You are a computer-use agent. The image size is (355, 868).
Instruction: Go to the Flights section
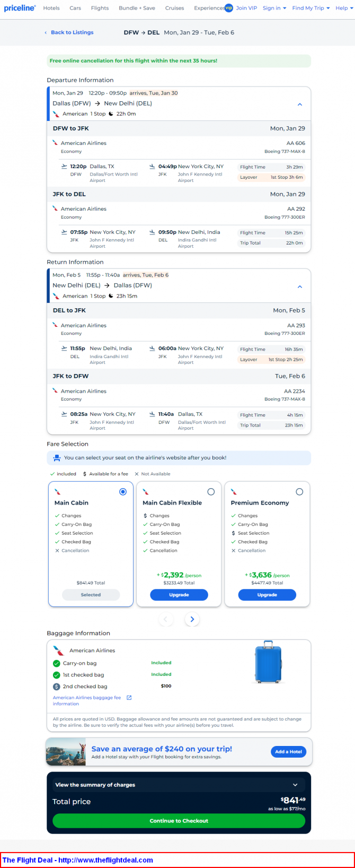(x=100, y=8)
